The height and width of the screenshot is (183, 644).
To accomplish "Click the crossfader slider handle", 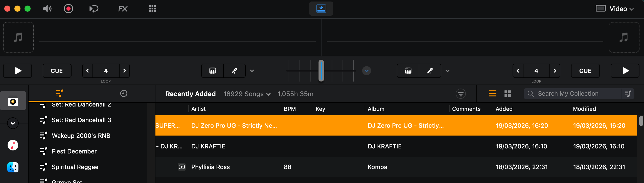I will [321, 71].
